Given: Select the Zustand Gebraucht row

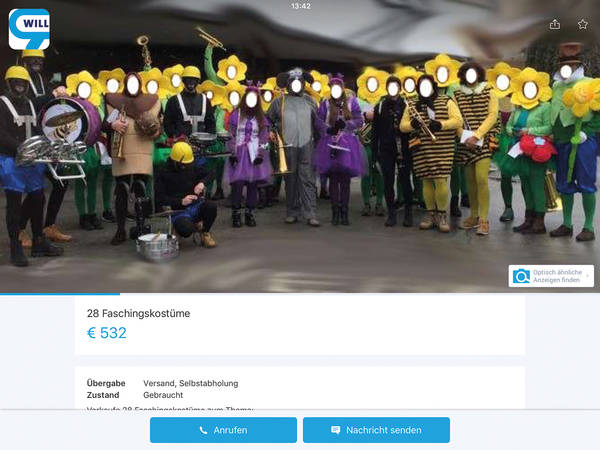Looking at the screenshot, I should pos(135,395).
